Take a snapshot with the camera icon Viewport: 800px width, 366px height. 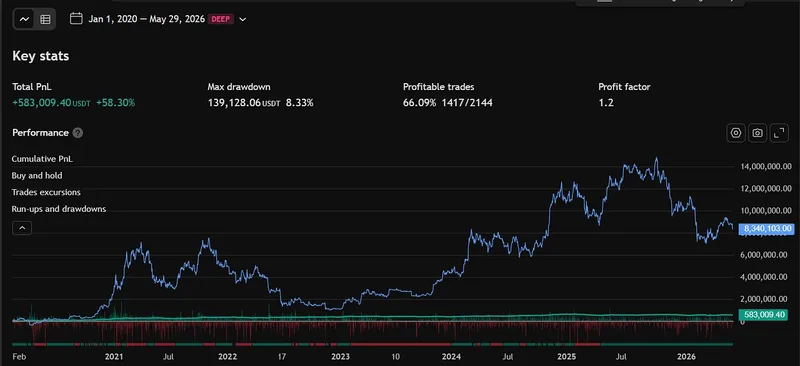(x=758, y=133)
